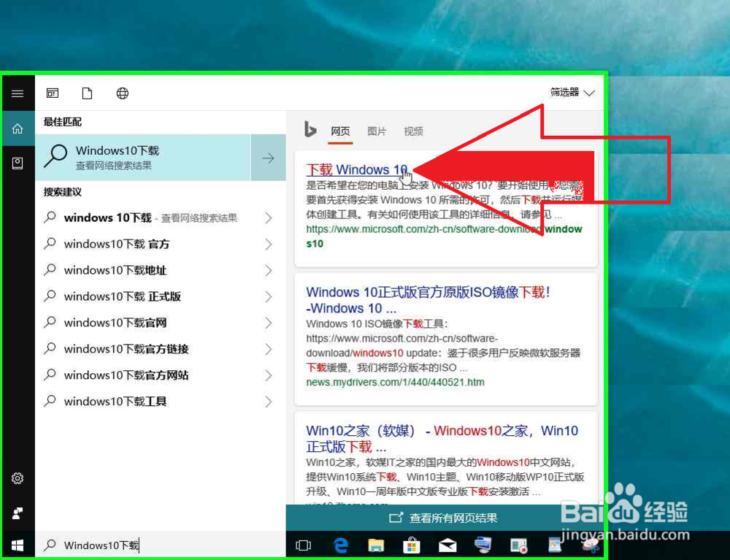This screenshot has height=560, width=730.
Task: Open the microsoft.com software-download URL
Action: pos(444,236)
